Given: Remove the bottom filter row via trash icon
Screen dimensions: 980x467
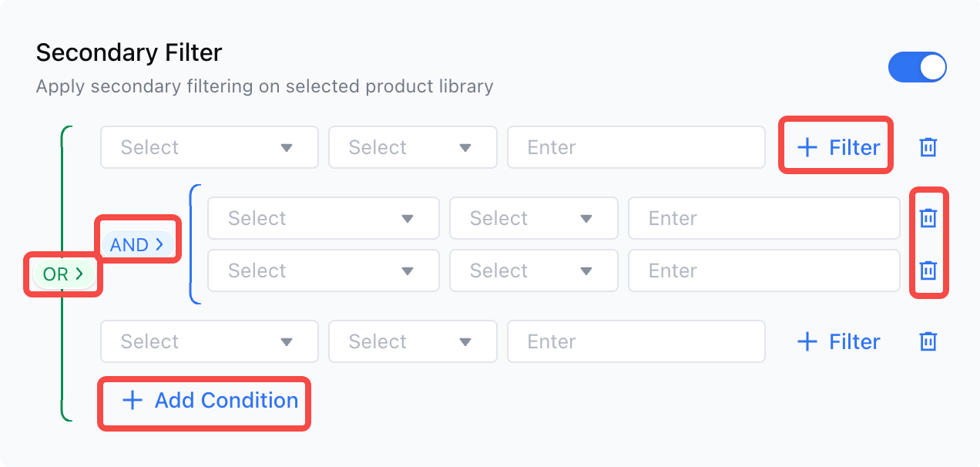Looking at the screenshot, I should tap(928, 341).
